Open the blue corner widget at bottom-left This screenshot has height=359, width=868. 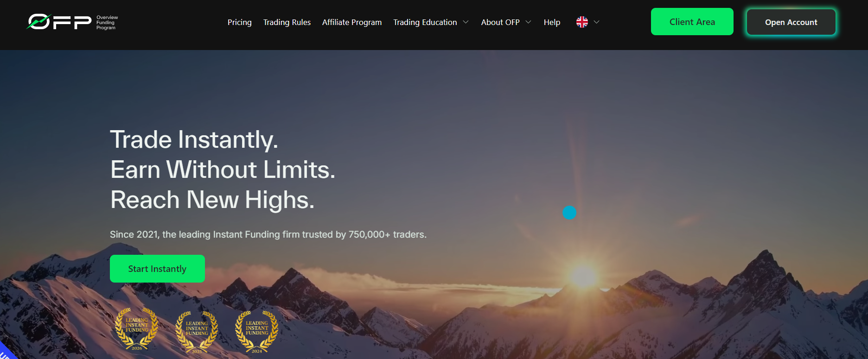click(6, 352)
